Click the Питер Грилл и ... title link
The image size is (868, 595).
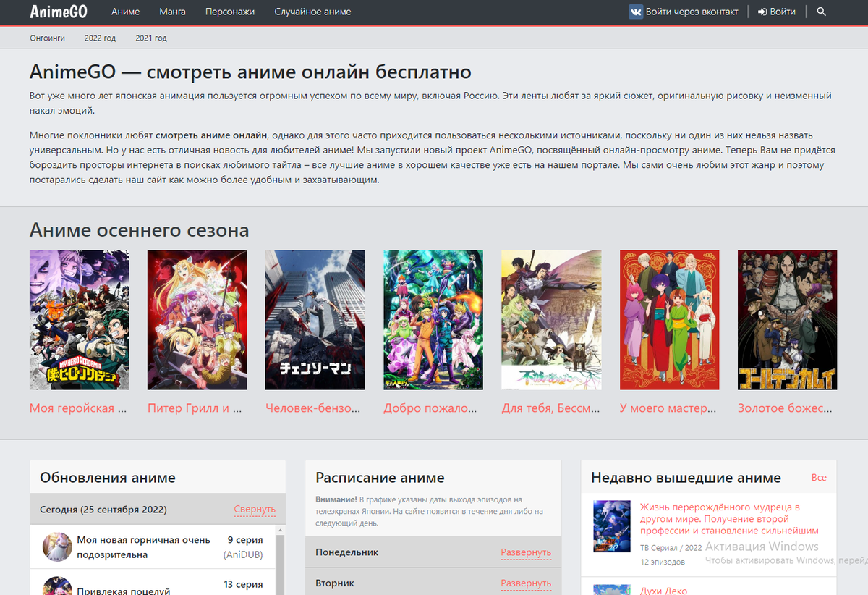[194, 408]
